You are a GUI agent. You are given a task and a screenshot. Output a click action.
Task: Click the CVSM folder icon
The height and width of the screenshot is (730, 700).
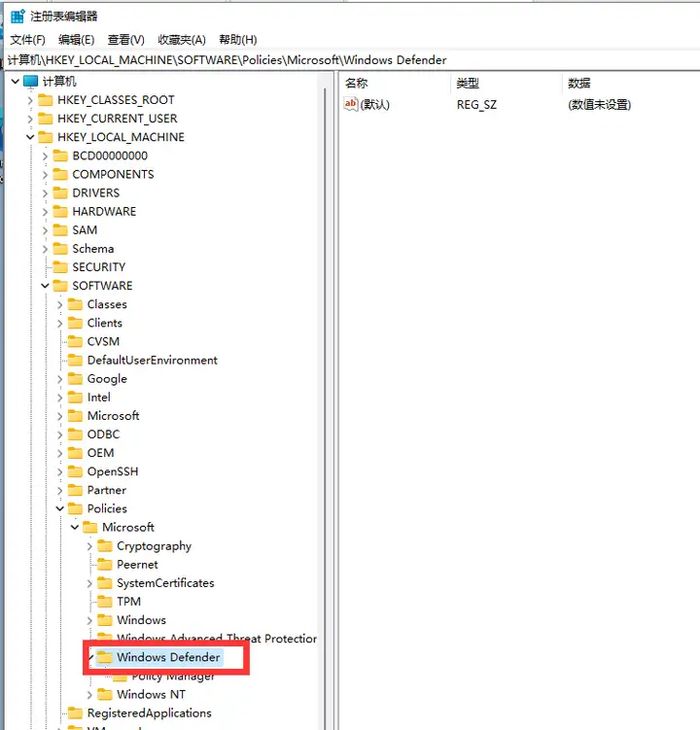(75, 342)
